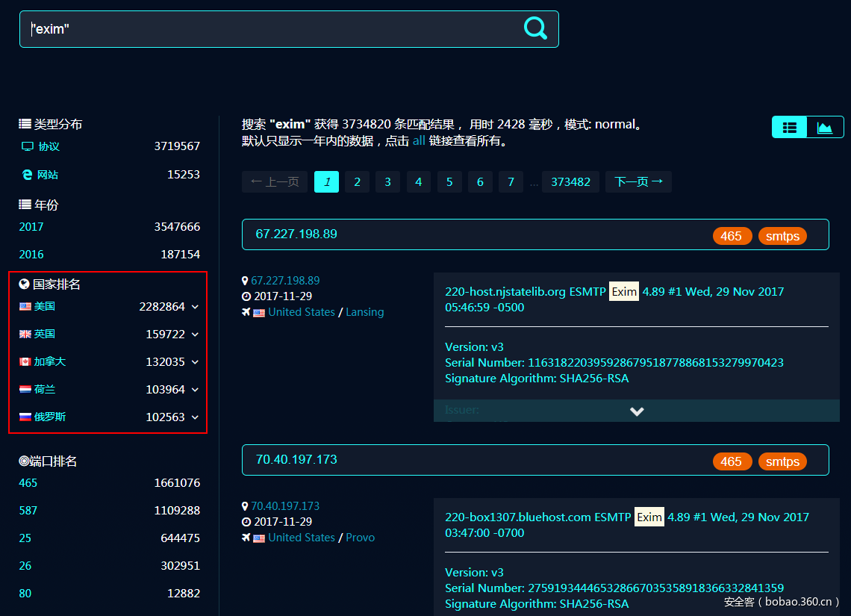Screen dimensions: 851x616
Task: Click the United States flag next to 美国
Action: coord(25,306)
